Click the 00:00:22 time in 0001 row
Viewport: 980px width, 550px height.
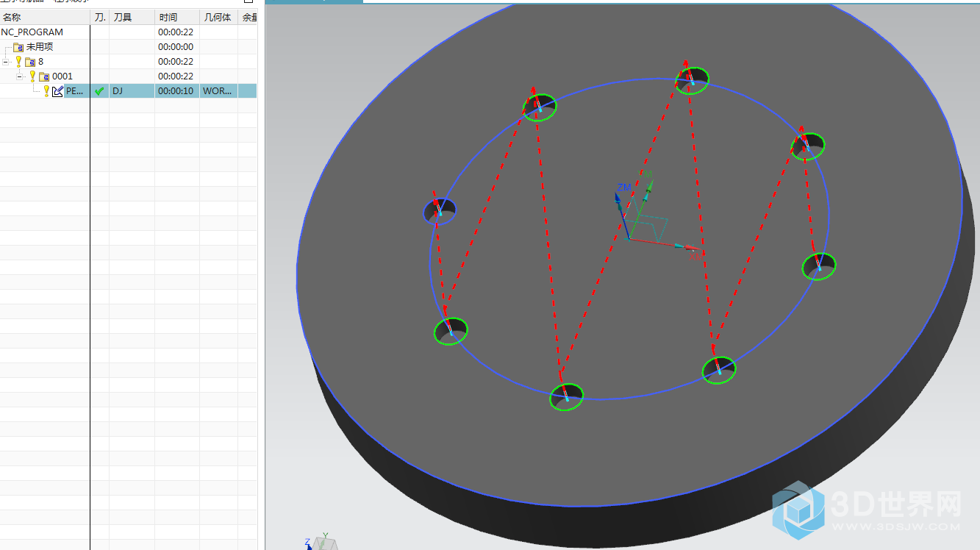click(176, 76)
